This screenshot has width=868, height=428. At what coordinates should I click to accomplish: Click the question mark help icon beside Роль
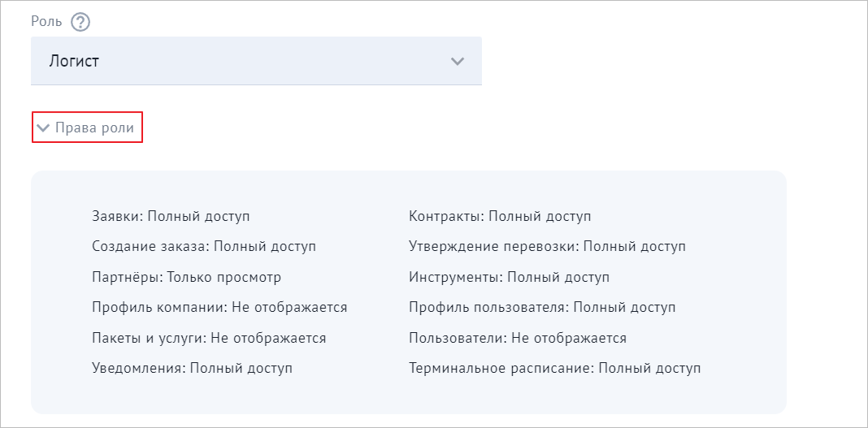[80, 22]
